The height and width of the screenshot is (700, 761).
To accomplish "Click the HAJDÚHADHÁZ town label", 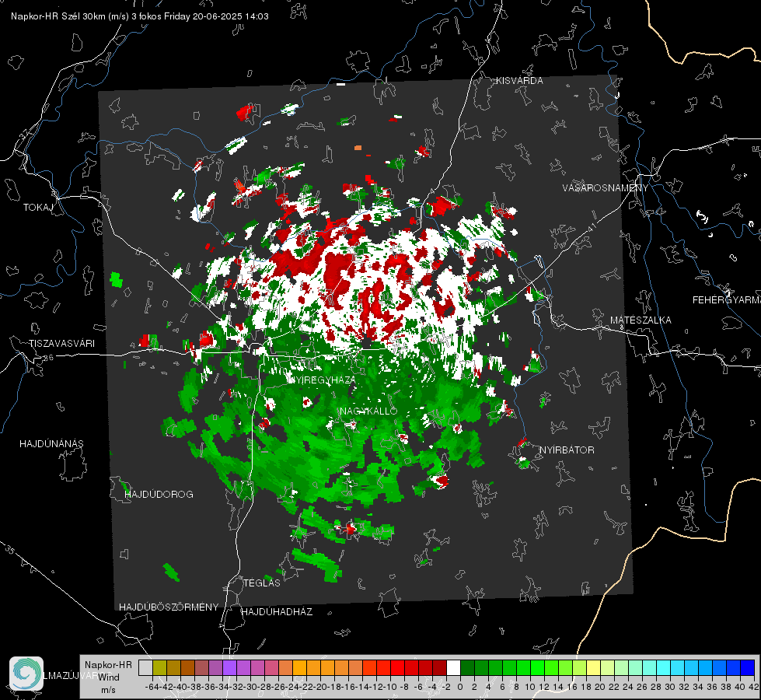I will (277, 611).
